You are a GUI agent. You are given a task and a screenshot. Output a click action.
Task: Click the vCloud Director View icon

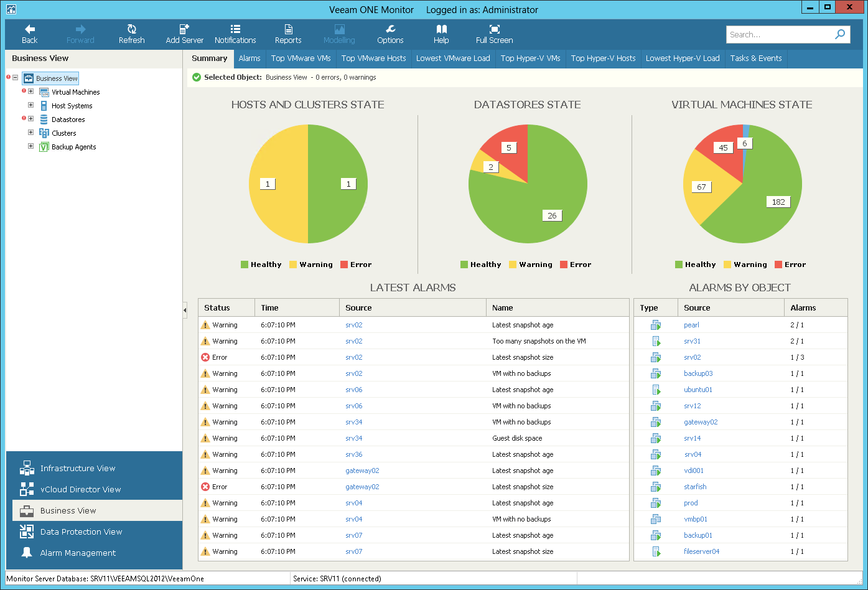pyautogui.click(x=27, y=489)
